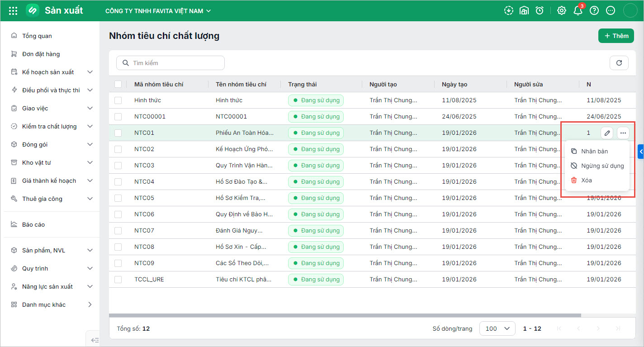The image size is (644, 347).
Task: Click the pencil edit icon on NTC01 row
Action: pyautogui.click(x=607, y=133)
